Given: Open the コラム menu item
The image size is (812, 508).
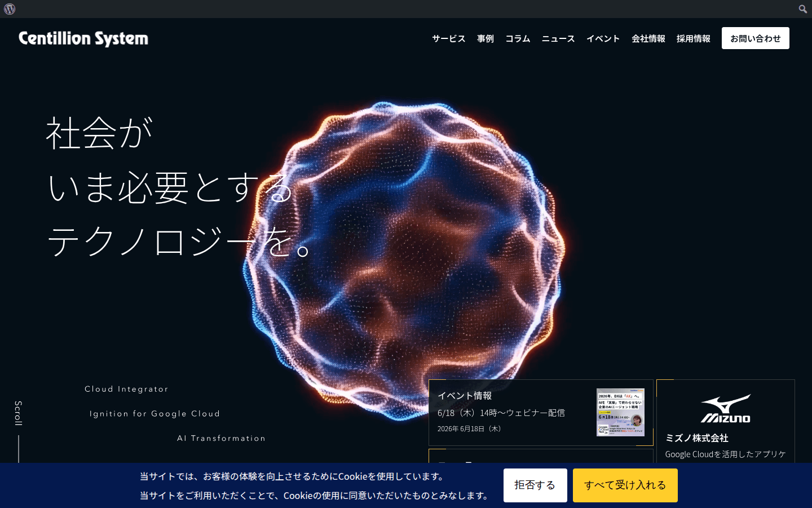Looking at the screenshot, I should tap(518, 38).
